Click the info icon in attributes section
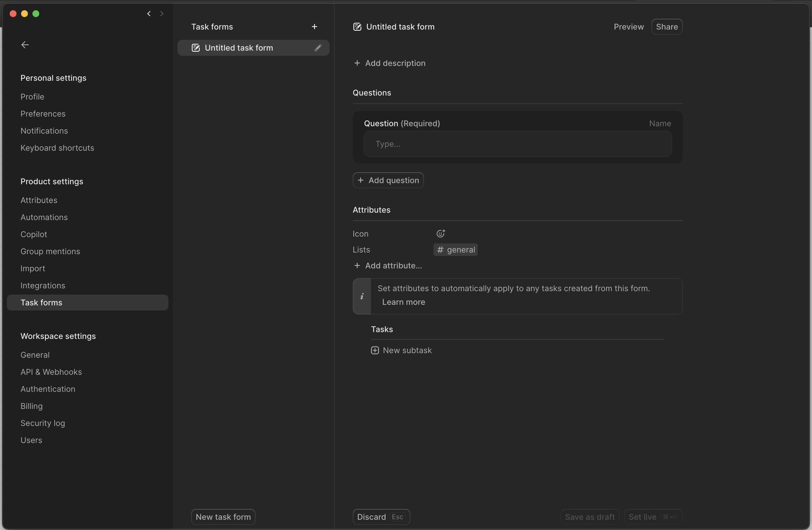The width and height of the screenshot is (812, 530). [x=362, y=295]
